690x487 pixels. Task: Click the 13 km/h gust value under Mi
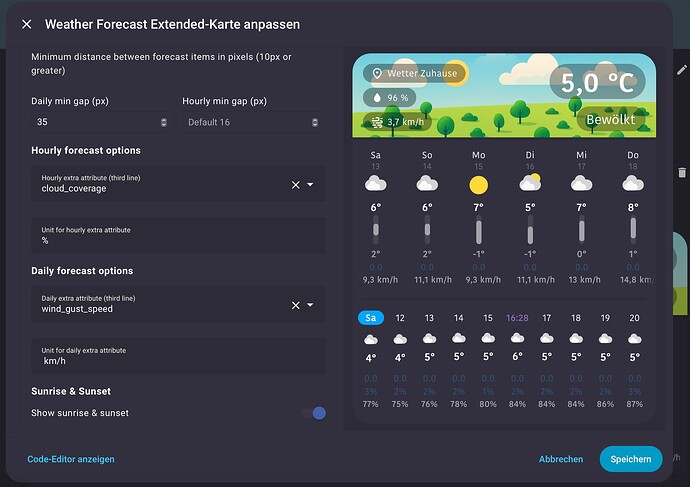point(584,280)
